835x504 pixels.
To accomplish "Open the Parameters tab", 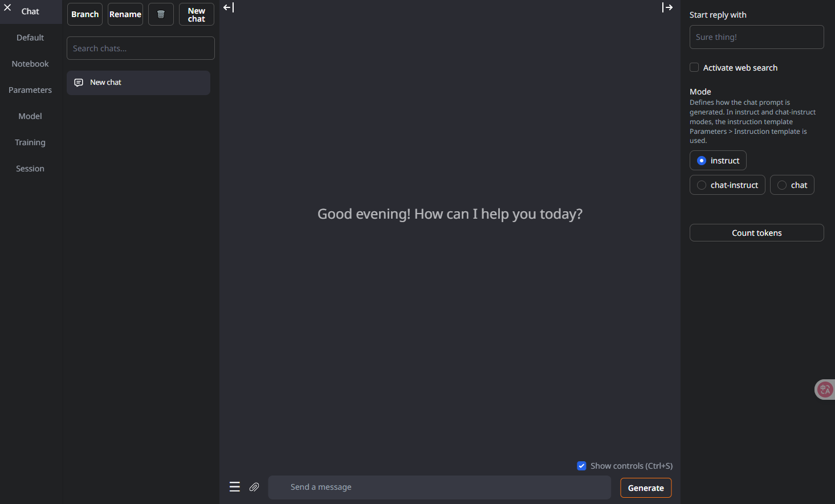I will [x=30, y=90].
